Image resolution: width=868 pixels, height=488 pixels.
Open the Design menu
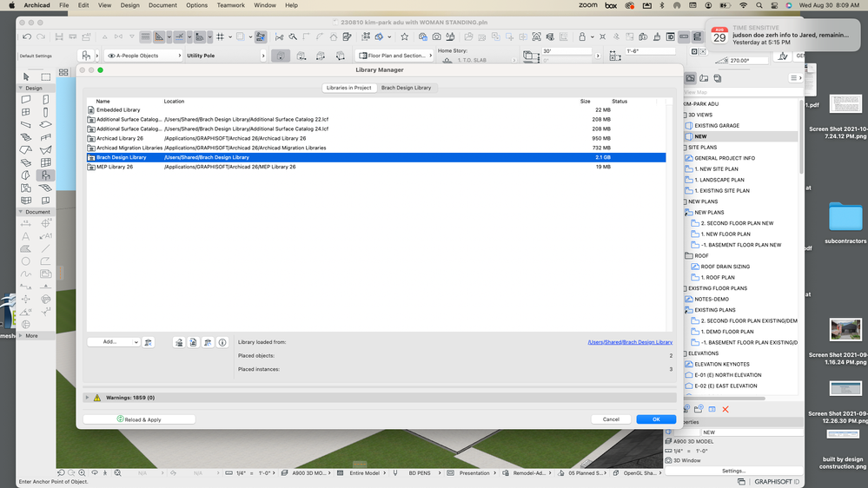(x=130, y=5)
